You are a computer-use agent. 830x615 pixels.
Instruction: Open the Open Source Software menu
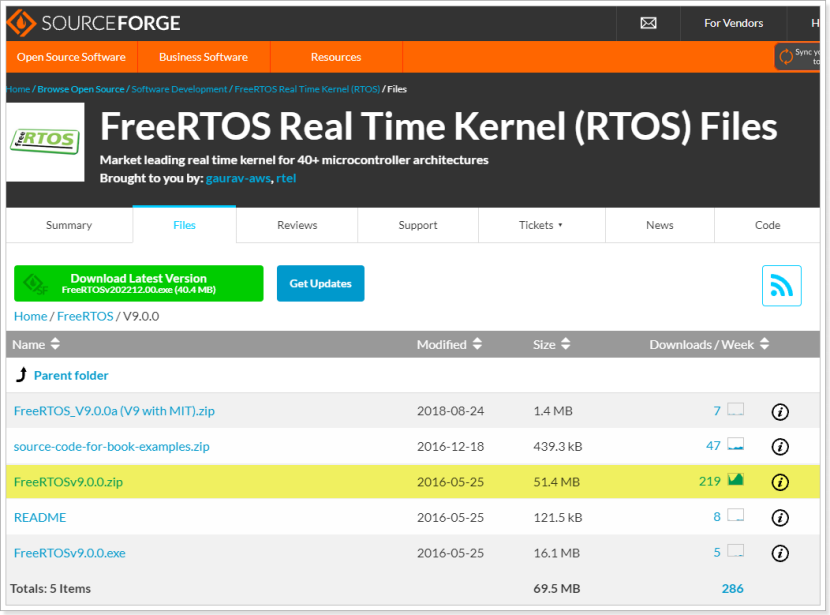pos(71,57)
